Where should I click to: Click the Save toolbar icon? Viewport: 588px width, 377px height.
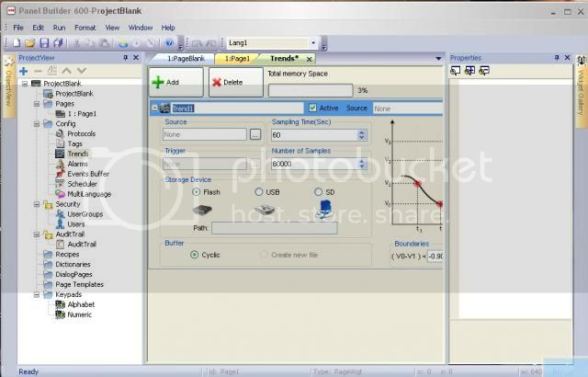coord(44,43)
